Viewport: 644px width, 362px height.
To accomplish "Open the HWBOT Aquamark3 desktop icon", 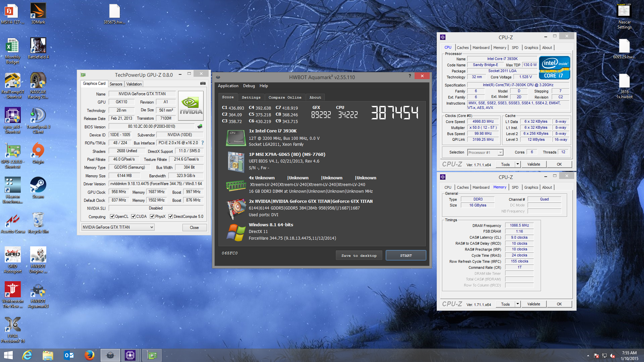I will point(38,295).
